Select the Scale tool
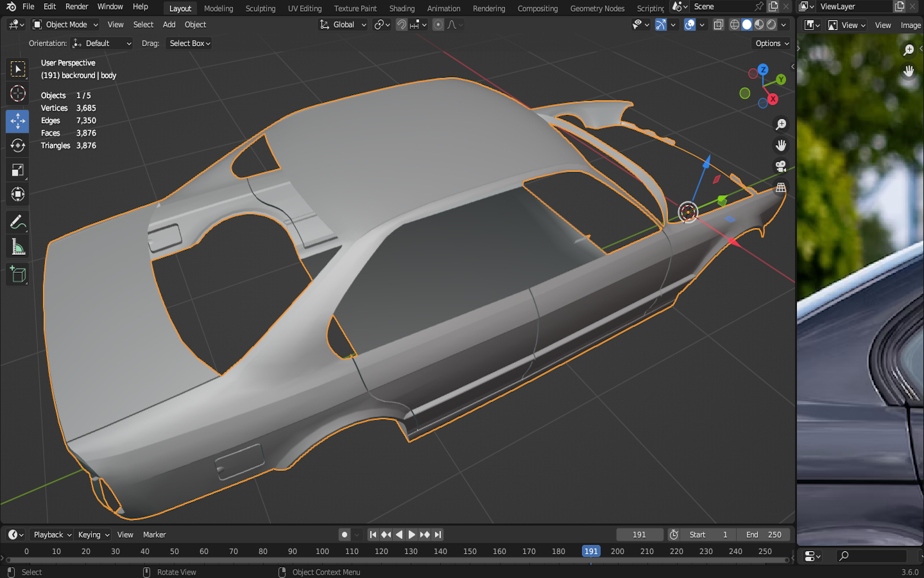Image resolution: width=924 pixels, height=578 pixels. click(18, 170)
